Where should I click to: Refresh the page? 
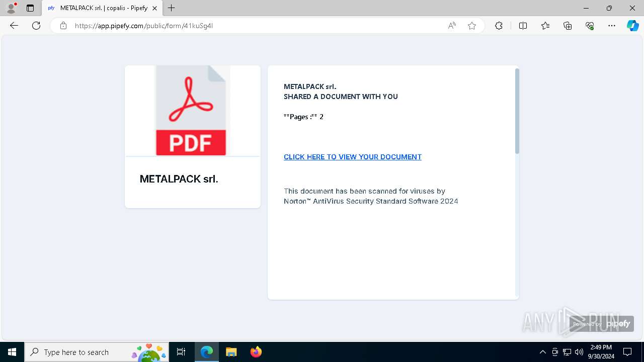(x=36, y=26)
